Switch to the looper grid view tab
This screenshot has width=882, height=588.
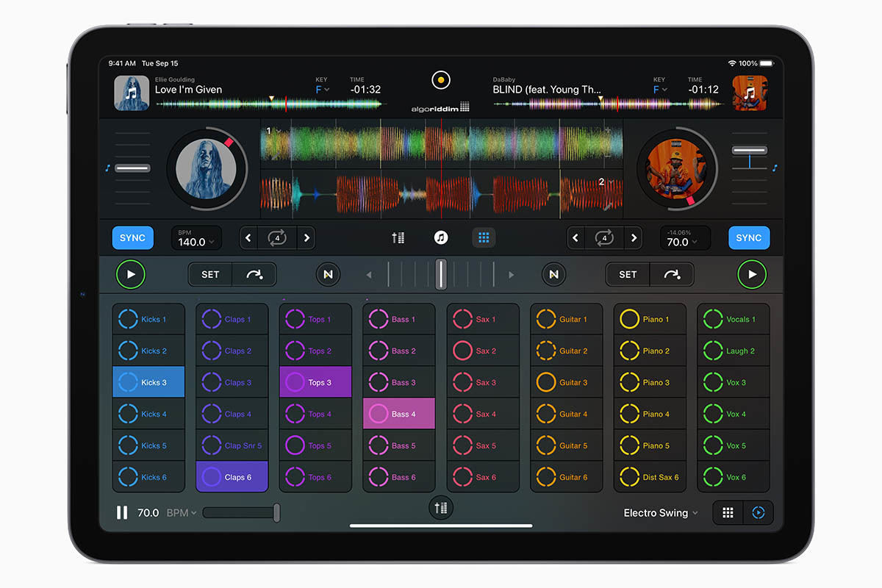[484, 237]
